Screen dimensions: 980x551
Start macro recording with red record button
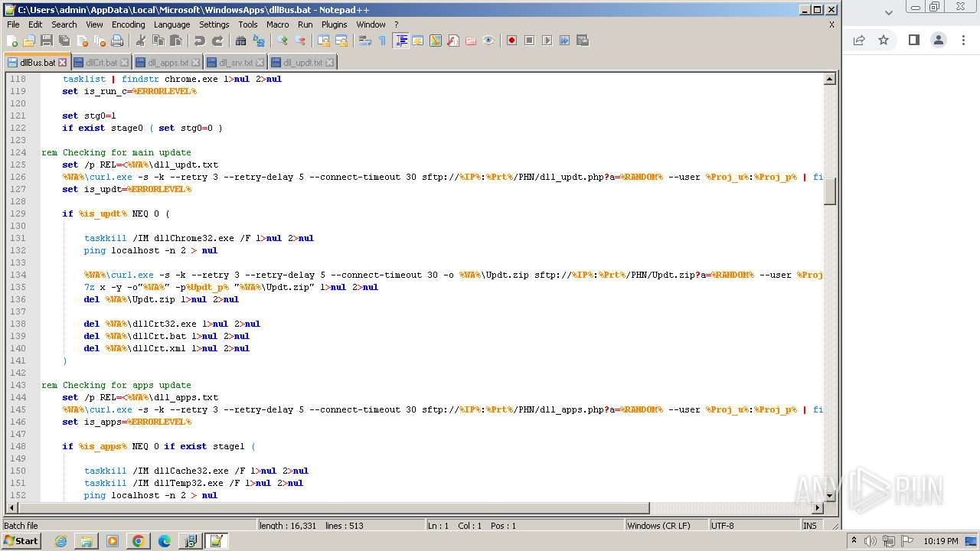point(511,41)
